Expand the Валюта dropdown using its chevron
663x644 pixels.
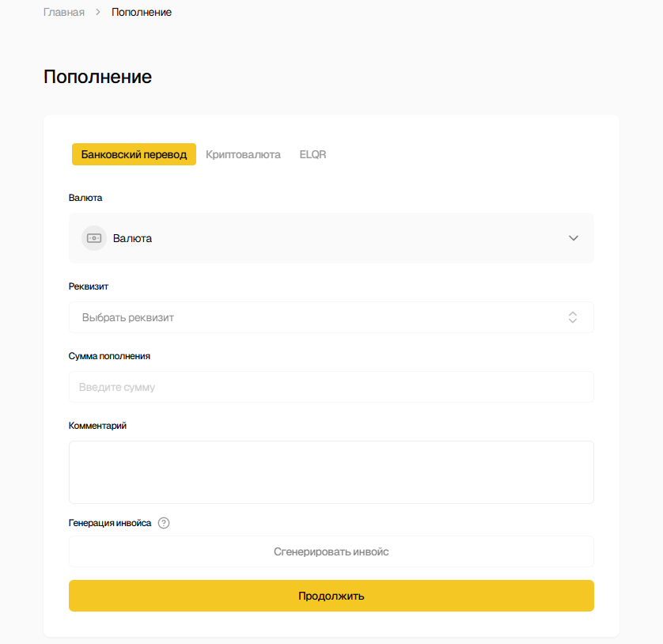point(574,238)
